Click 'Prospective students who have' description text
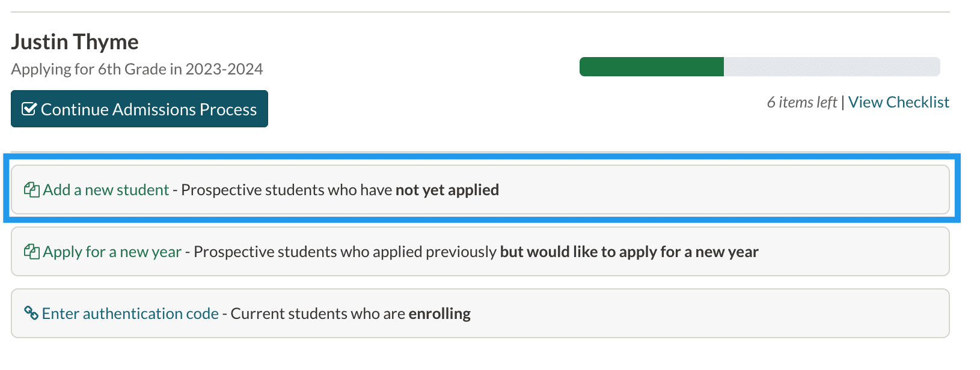This screenshot has width=980, height=370. (287, 190)
